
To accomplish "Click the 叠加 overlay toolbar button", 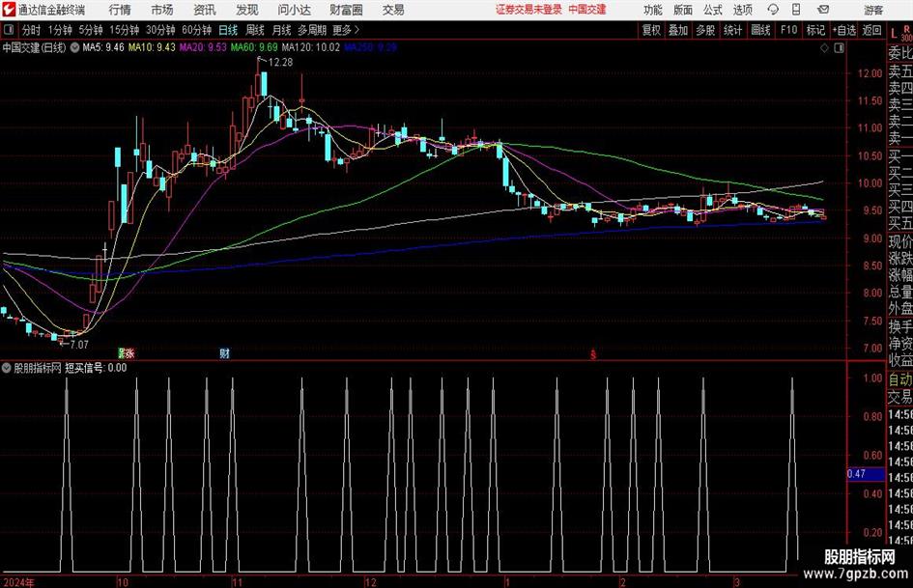I will [678, 30].
